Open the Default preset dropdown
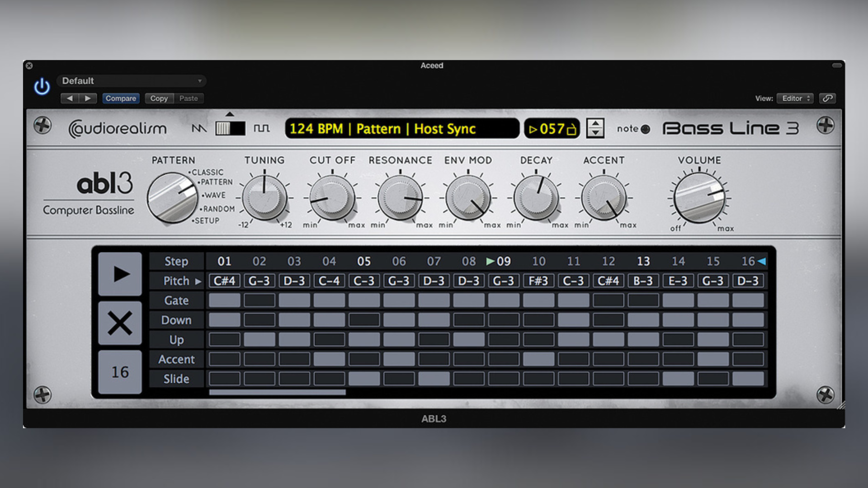Screen dimensions: 868x488 [131, 81]
